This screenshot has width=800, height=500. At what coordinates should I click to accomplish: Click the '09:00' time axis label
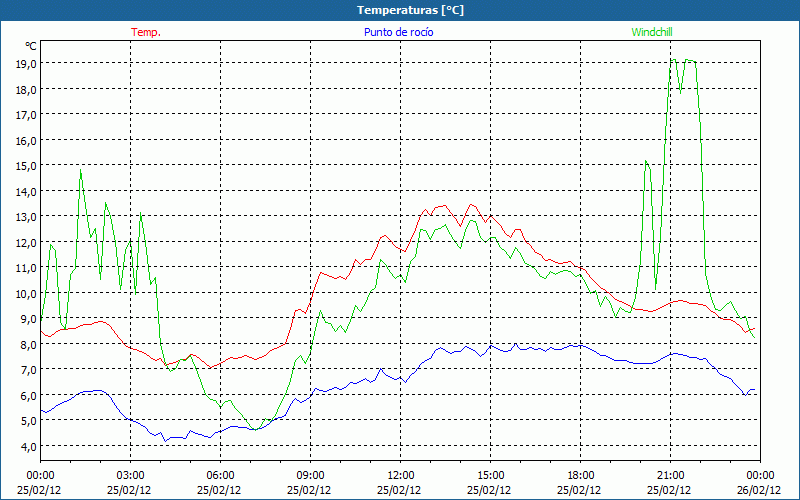(x=310, y=476)
